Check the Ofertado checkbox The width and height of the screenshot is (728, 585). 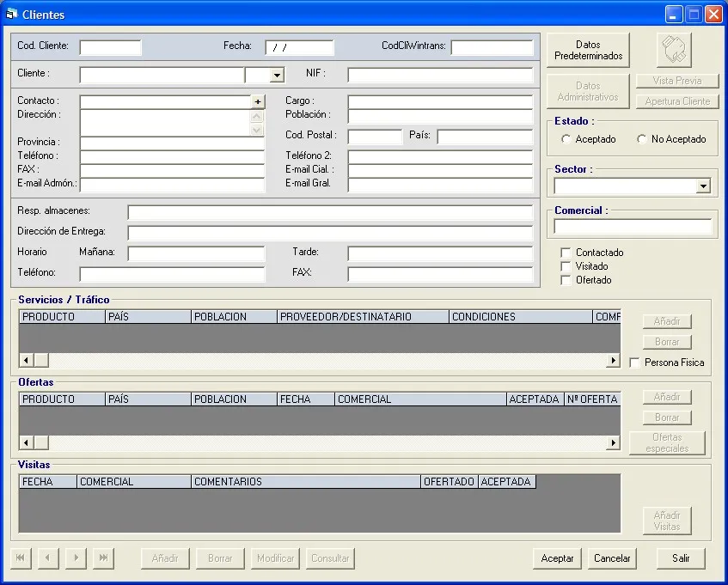point(566,280)
